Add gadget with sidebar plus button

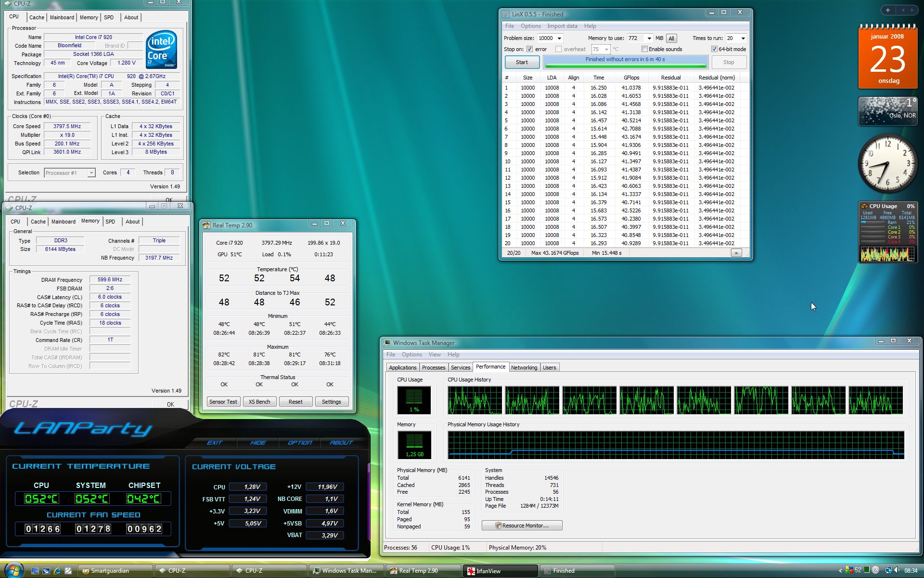(x=888, y=10)
